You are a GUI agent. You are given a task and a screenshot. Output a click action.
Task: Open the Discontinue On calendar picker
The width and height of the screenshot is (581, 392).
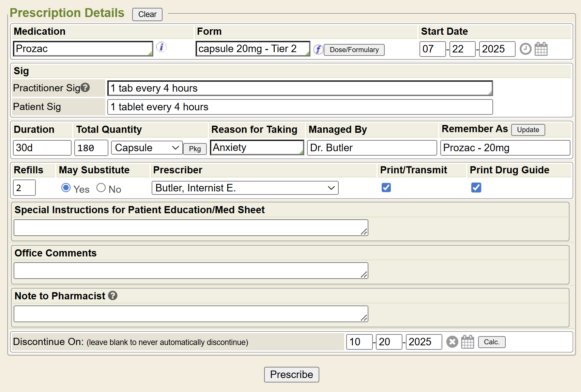coord(468,342)
